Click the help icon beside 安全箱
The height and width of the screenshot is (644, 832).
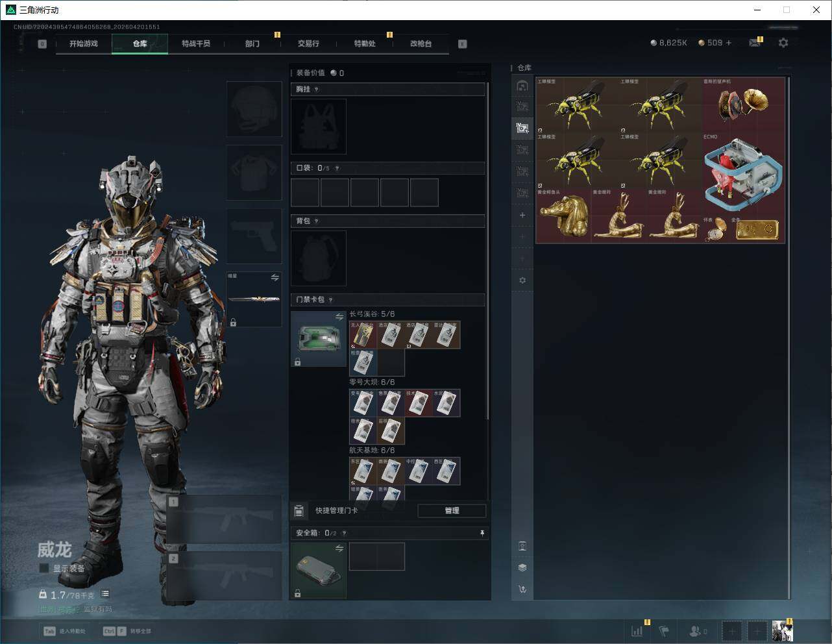click(x=344, y=533)
